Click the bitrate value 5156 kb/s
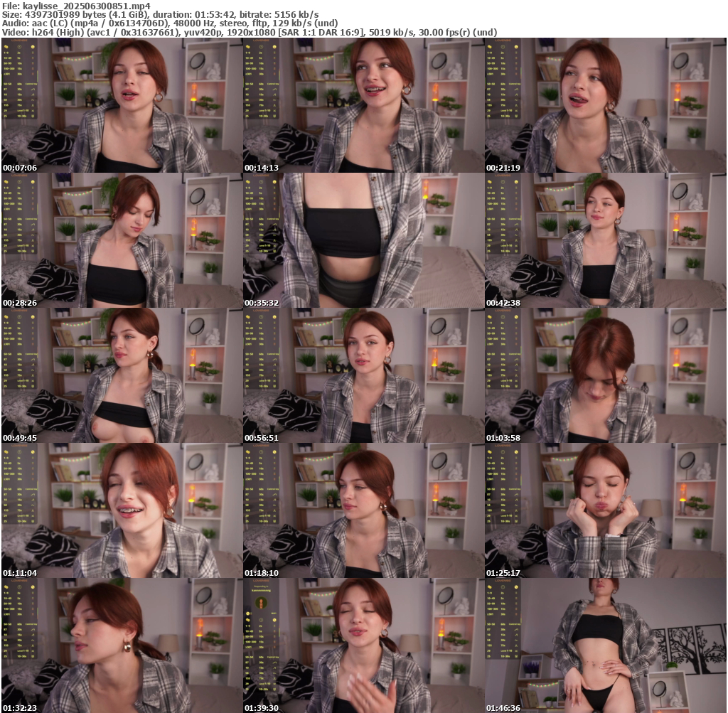The width and height of the screenshot is (728, 713). pyautogui.click(x=296, y=14)
